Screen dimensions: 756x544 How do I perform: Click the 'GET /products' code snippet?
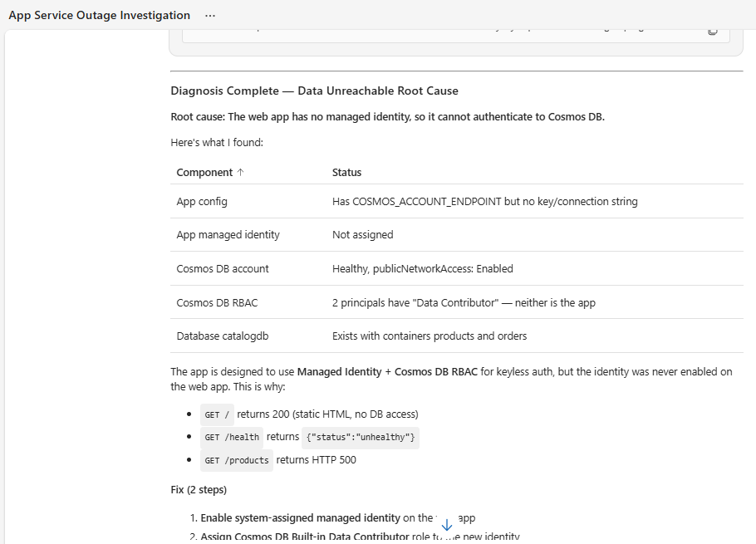click(237, 460)
